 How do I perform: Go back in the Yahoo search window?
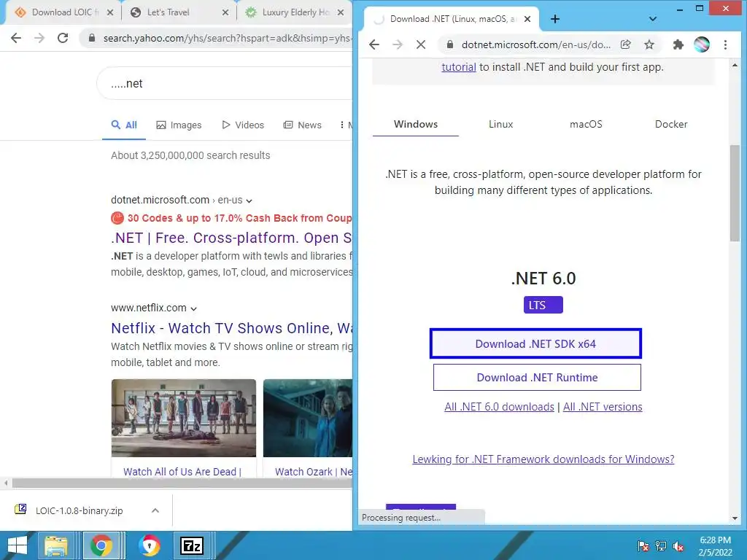point(16,38)
